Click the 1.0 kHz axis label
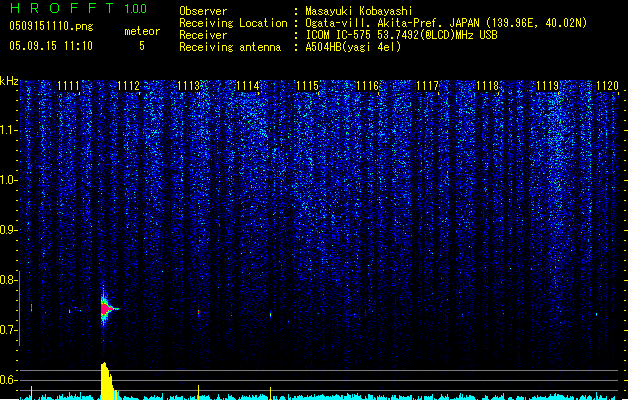Screen dimensions: 629x400 [8, 181]
